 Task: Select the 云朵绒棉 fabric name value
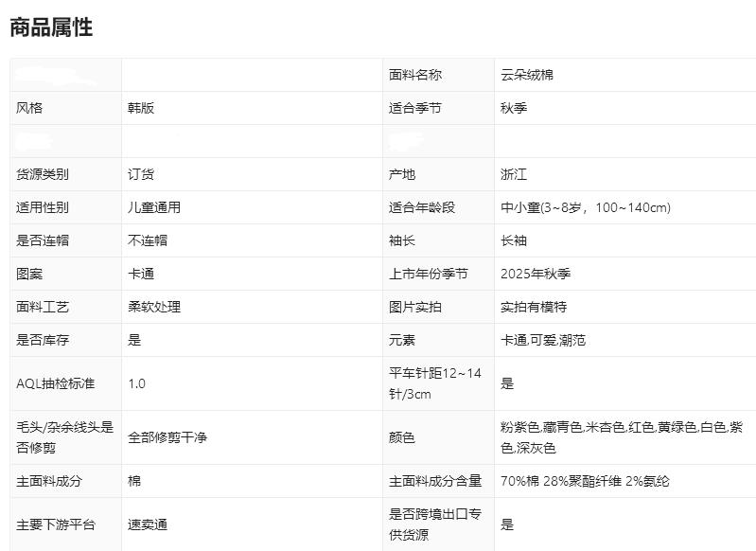[x=527, y=75]
